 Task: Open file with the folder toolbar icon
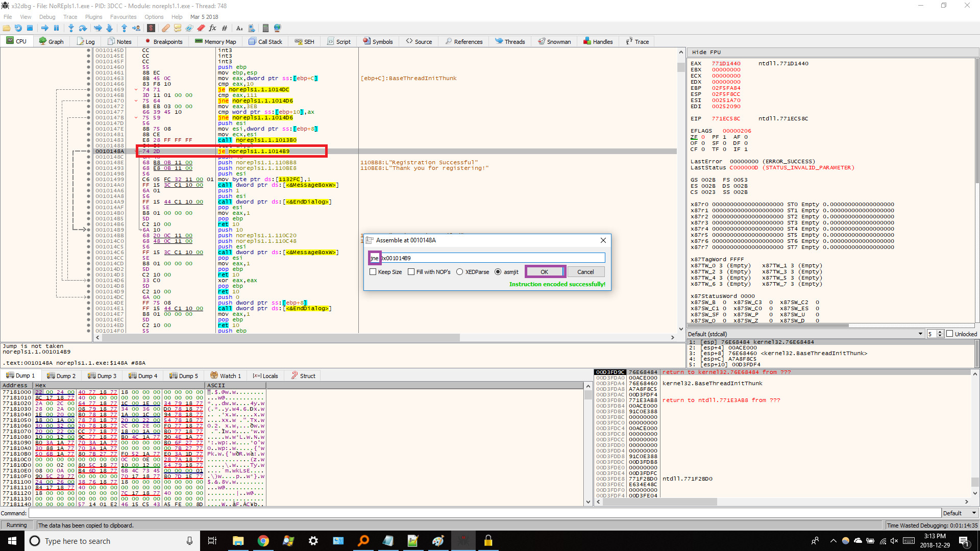(7, 28)
